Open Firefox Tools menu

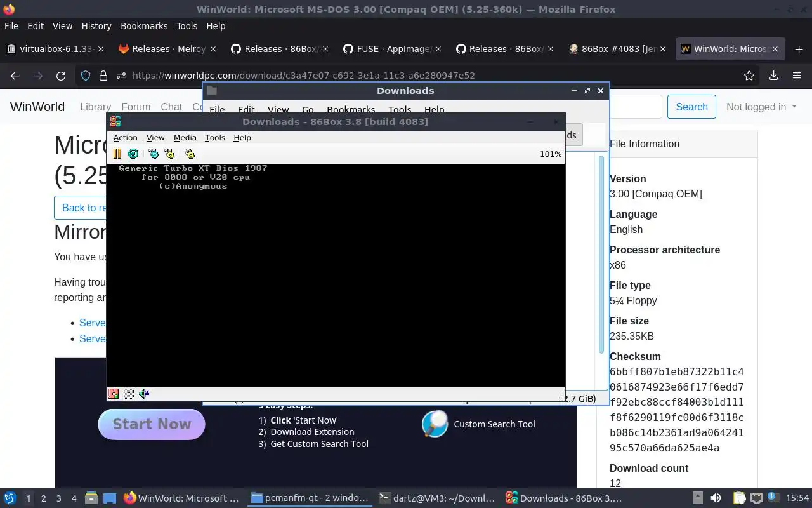point(187,26)
